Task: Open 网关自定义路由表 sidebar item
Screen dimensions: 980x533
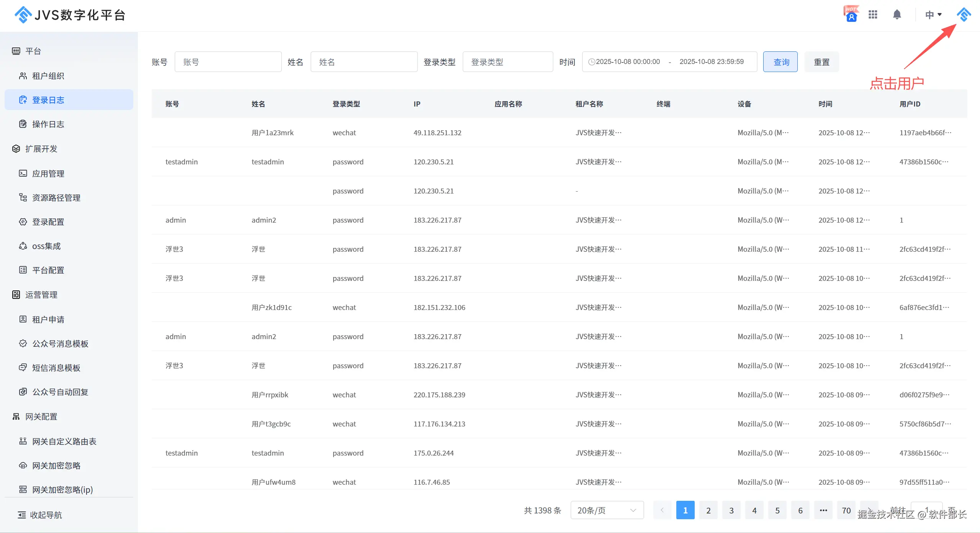Action: 64,441
